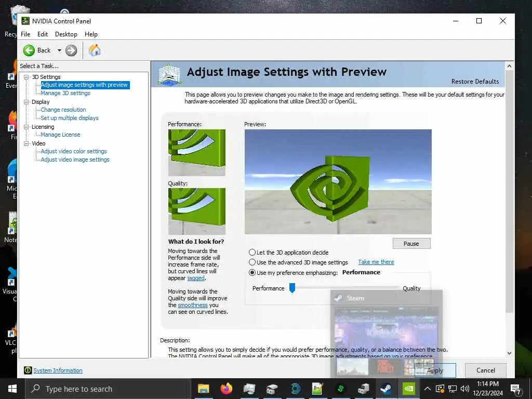Open File Explorer from the taskbar
Image resolution: width=532 pixels, height=399 pixels.
tap(203, 389)
